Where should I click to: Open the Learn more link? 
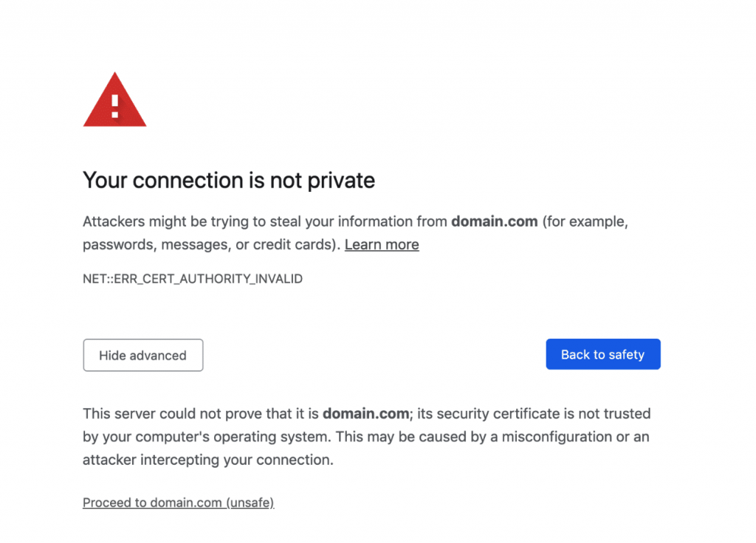click(x=382, y=245)
